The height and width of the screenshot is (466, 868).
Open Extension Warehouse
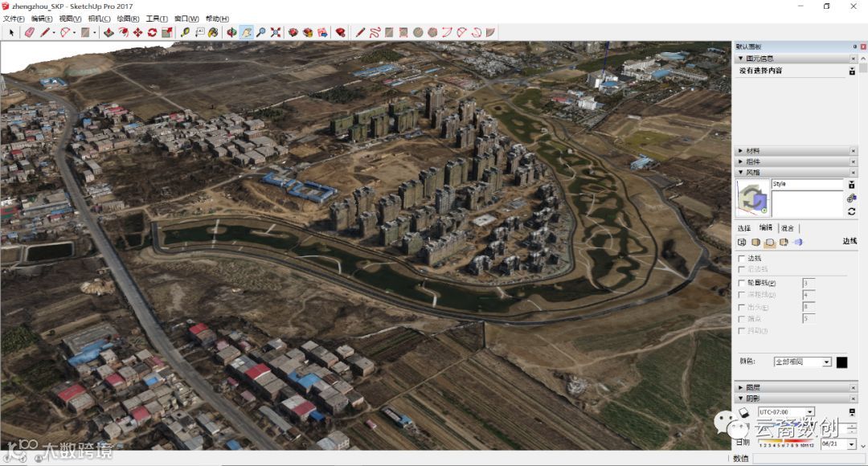[307, 33]
